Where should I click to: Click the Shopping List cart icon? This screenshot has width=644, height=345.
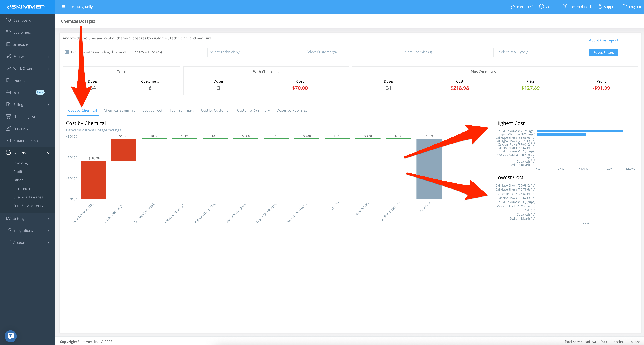[8, 117]
